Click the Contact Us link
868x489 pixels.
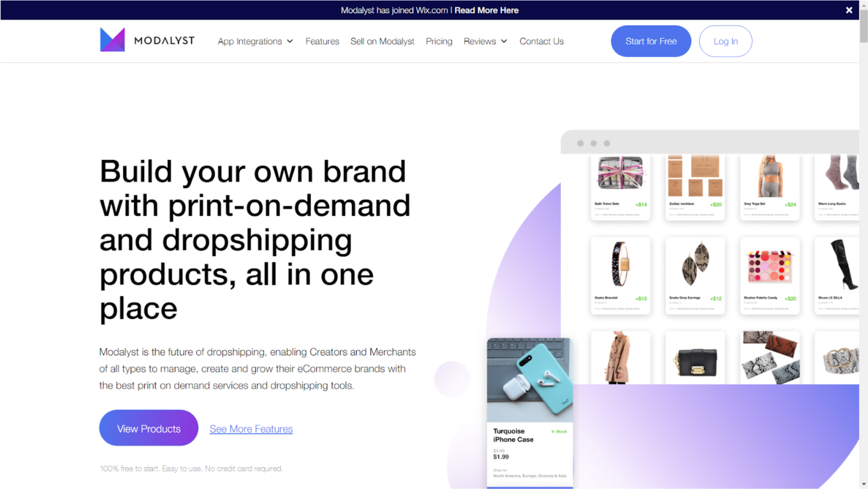(x=541, y=41)
